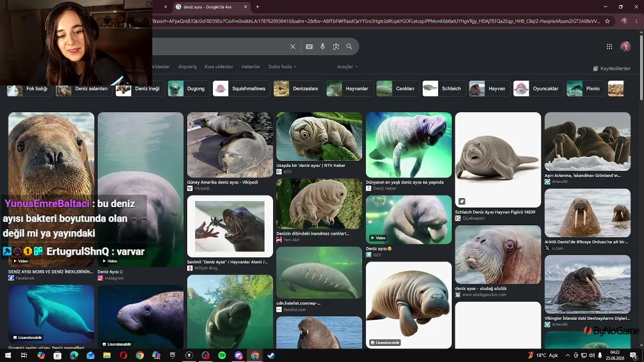The height and width of the screenshot is (362, 644).
Task: Open Steam from the taskbar
Action: 271,355
